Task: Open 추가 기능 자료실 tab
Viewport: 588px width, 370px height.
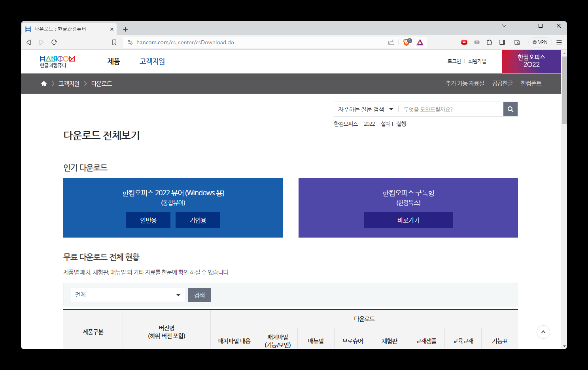Action: tap(465, 83)
